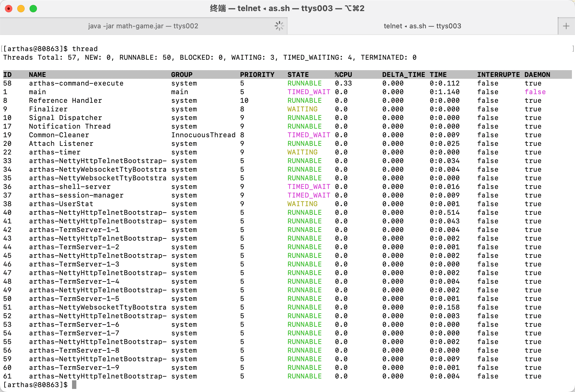Click the TIME column header

pyautogui.click(x=438, y=74)
